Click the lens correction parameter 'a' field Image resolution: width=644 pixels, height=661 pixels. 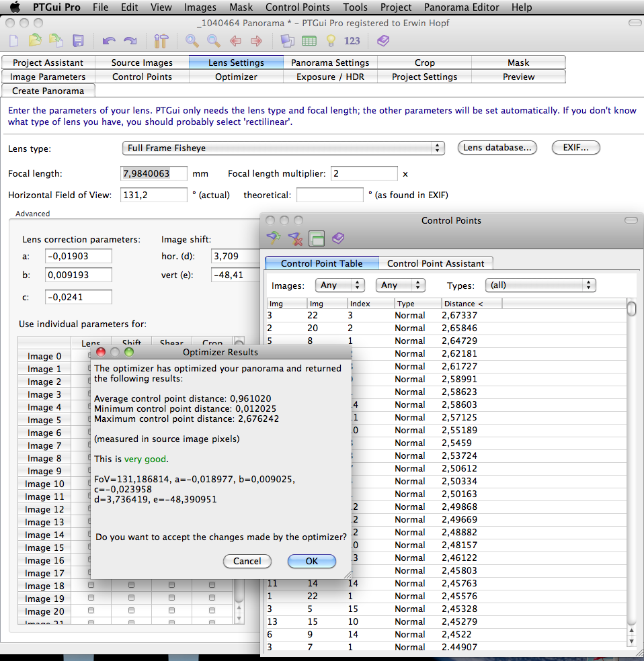79,256
